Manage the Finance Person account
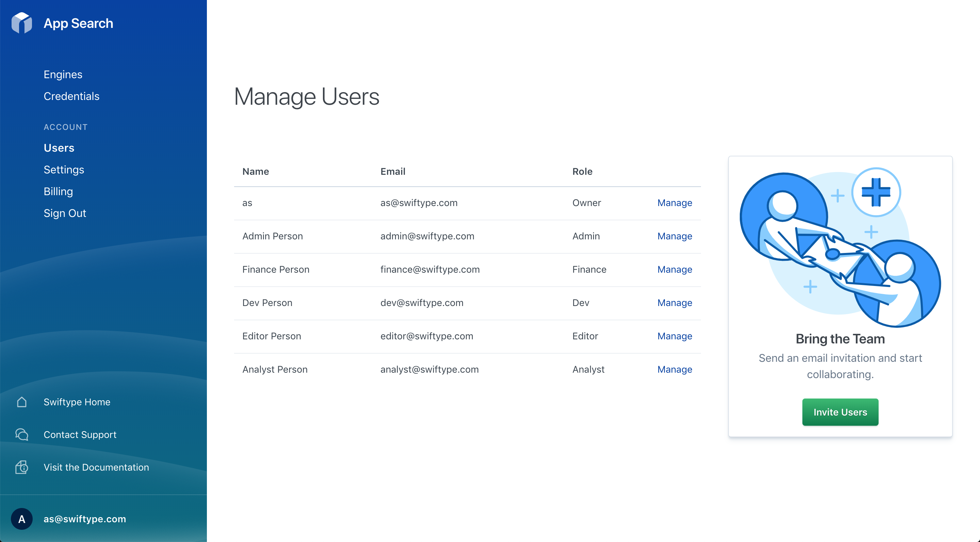 pyautogui.click(x=674, y=269)
